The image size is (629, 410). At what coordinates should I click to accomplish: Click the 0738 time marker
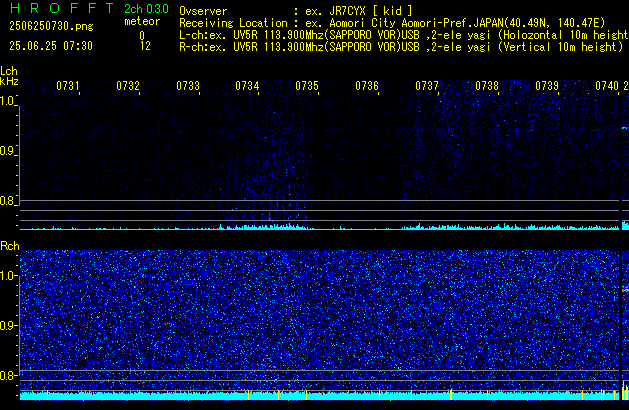coord(487,86)
